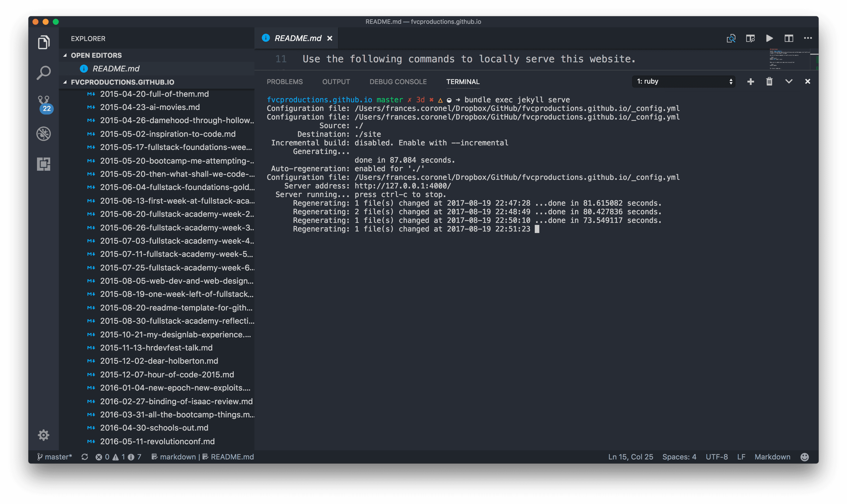This screenshot has width=847, height=504.
Task: Click the Manage gear icon
Action: [x=44, y=435]
